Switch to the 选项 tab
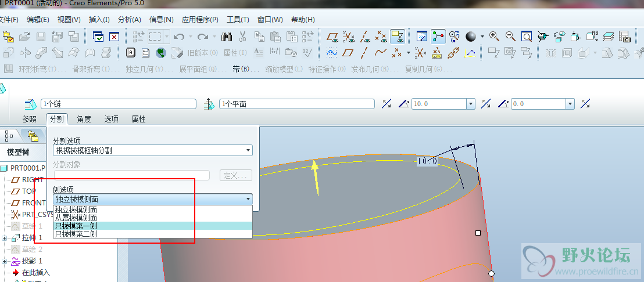Image resolution: width=644 pixels, height=282 pixels. pyautogui.click(x=111, y=120)
